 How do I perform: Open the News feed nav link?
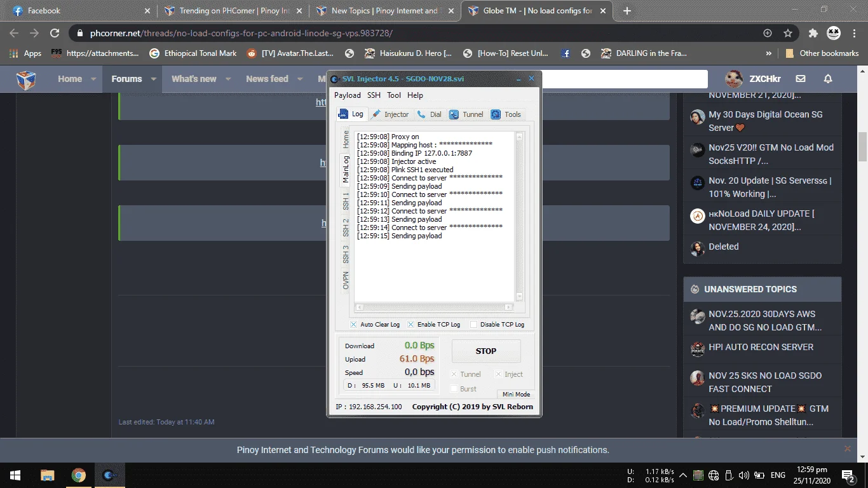tap(267, 79)
